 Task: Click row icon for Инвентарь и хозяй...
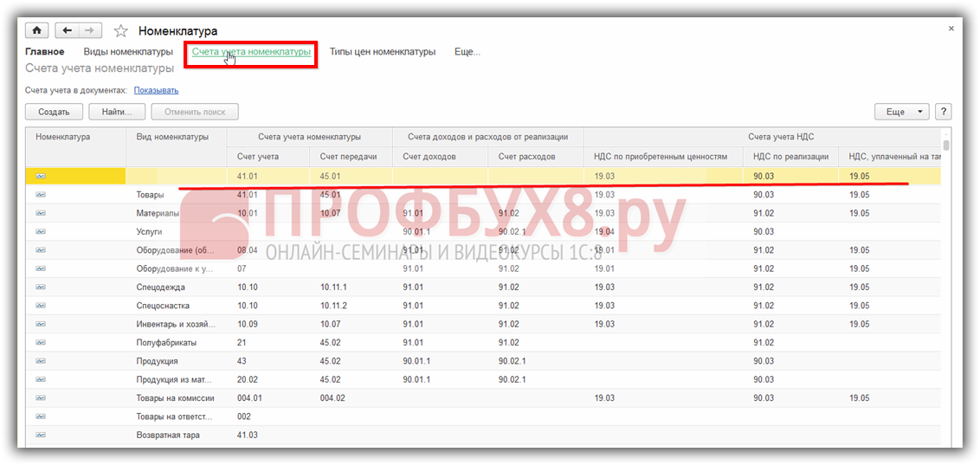point(41,325)
